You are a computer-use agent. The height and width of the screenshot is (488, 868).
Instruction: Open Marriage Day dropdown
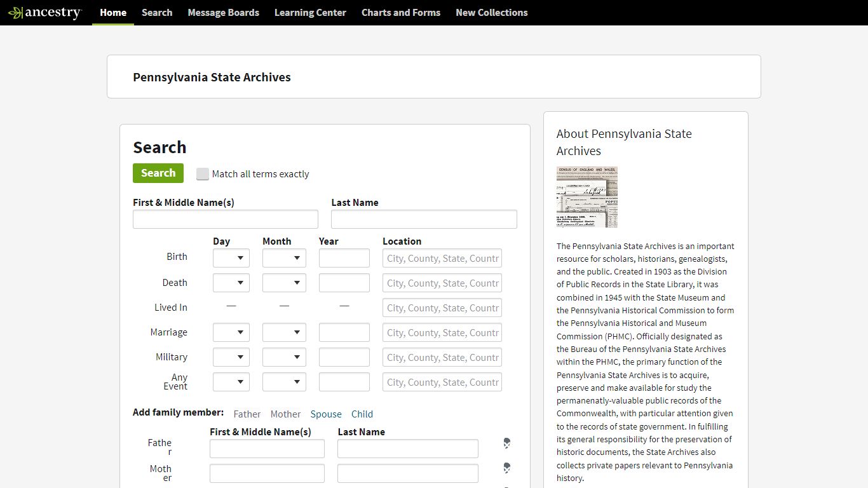point(231,332)
